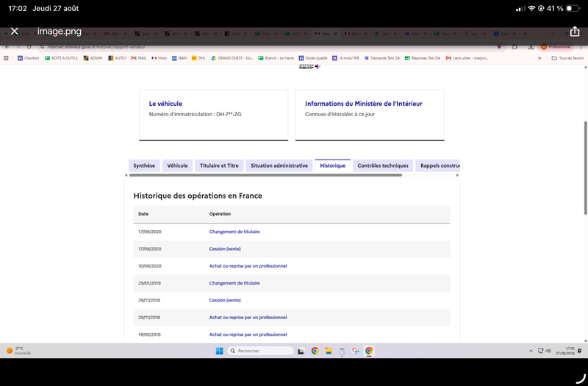Open the Situation administrative tab
This screenshot has width=588, height=386.
[279, 165]
